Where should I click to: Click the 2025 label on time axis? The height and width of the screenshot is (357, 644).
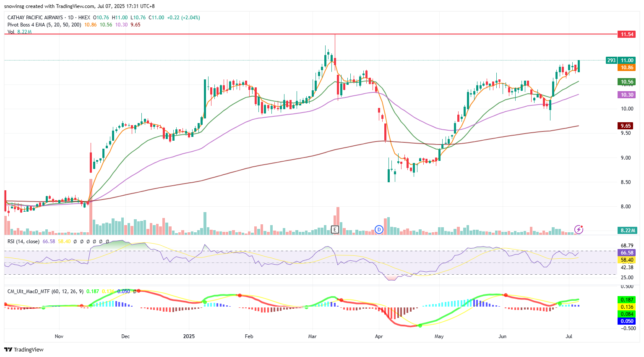pos(189,336)
